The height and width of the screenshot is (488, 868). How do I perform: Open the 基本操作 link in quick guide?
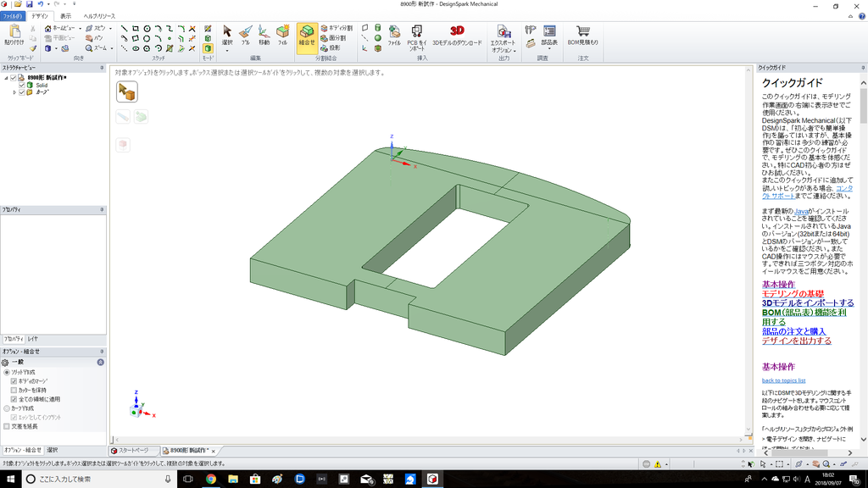pyautogui.click(x=778, y=285)
